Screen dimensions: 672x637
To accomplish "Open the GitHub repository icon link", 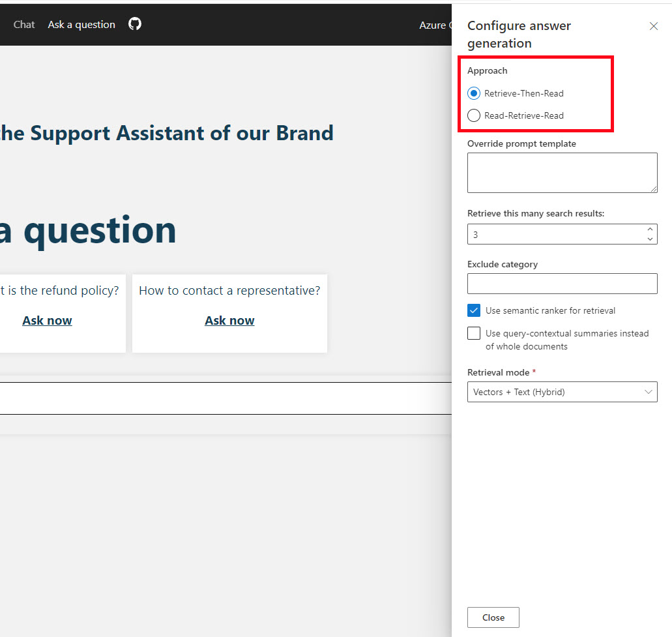I will tap(134, 24).
